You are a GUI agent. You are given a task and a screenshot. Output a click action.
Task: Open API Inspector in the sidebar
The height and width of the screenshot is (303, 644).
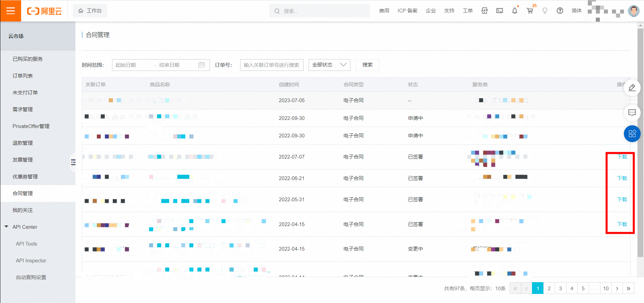31,261
